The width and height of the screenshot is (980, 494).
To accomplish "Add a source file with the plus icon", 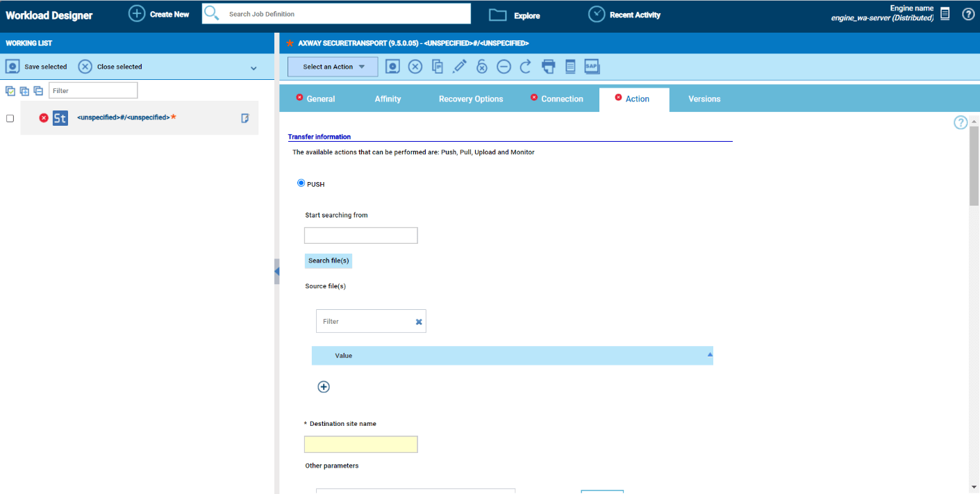I will 324,387.
